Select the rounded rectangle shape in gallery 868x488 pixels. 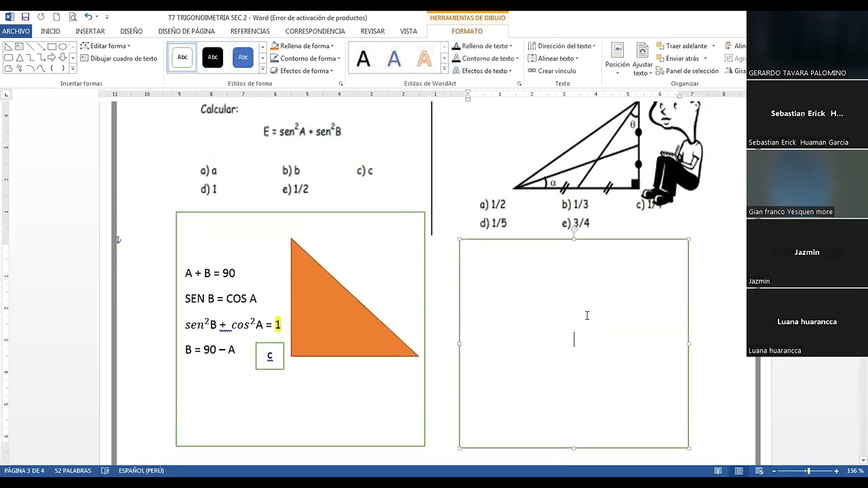click(x=8, y=58)
